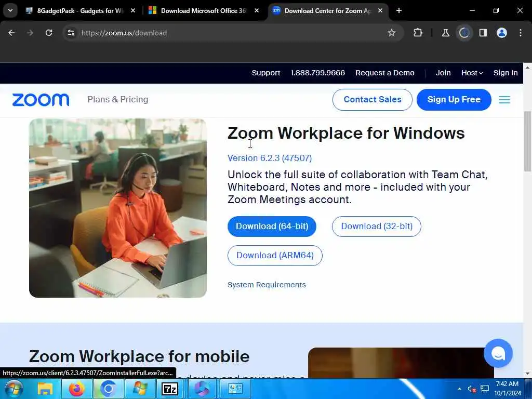Open the hamburger navigation menu

(x=504, y=100)
